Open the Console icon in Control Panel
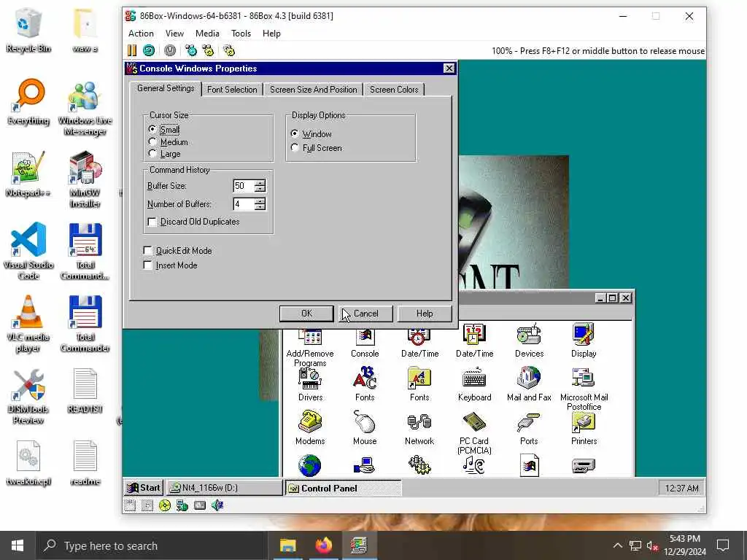Image resolution: width=747 pixels, height=560 pixels. coord(365,343)
